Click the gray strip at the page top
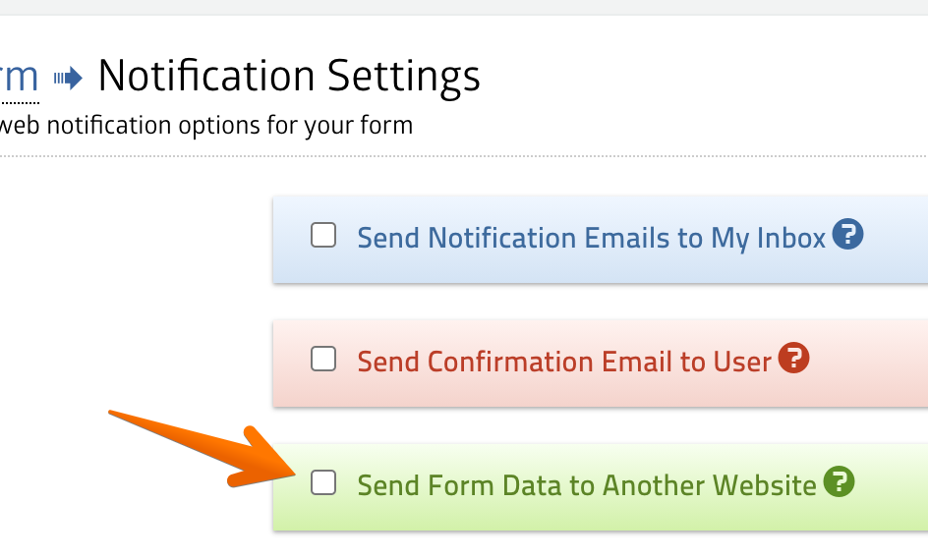Viewport: 928px width, 560px height. [462, 7]
